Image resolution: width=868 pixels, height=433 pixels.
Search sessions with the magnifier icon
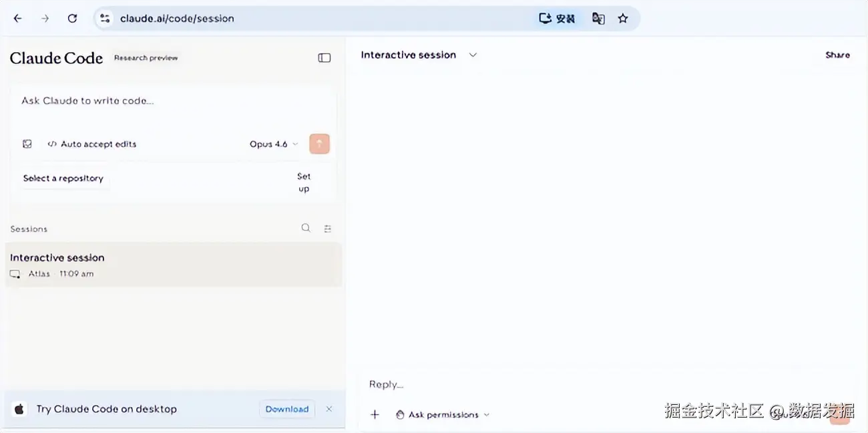306,228
